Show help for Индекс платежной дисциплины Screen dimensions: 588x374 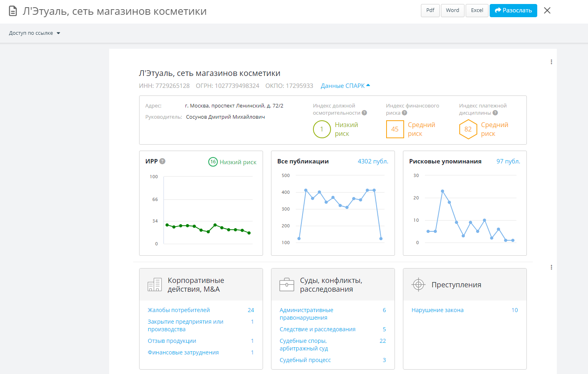tap(495, 113)
